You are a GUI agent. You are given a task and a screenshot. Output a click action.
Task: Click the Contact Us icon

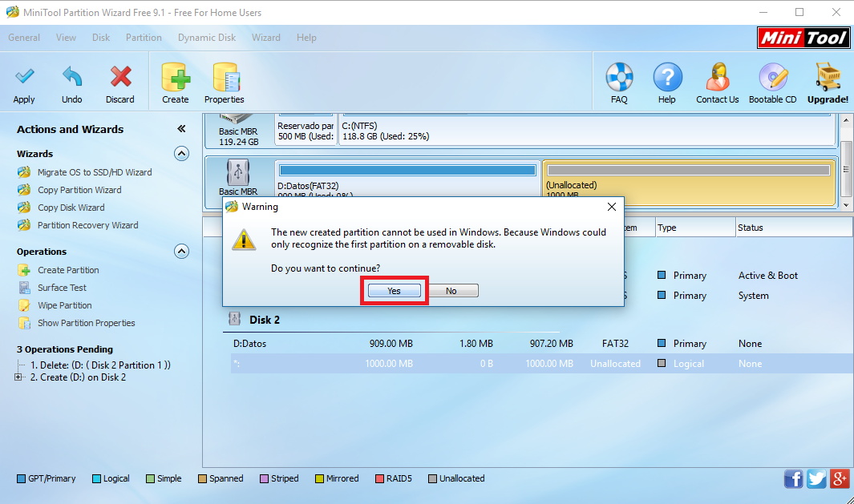718,77
